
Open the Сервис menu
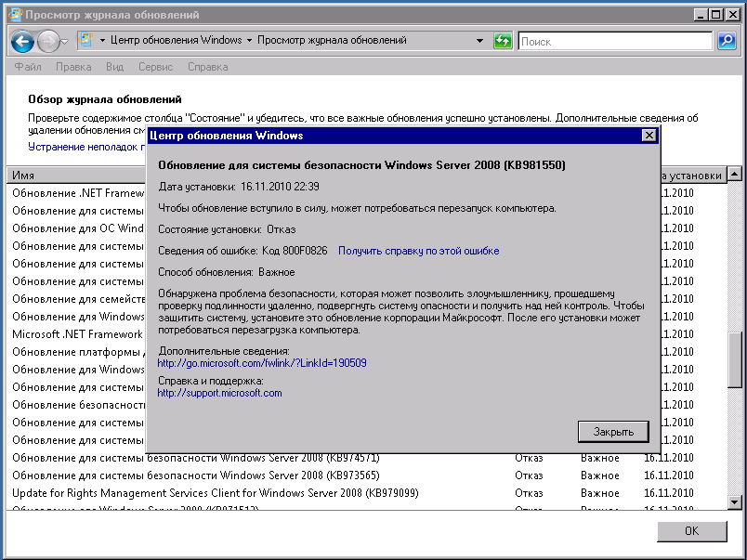tap(155, 67)
